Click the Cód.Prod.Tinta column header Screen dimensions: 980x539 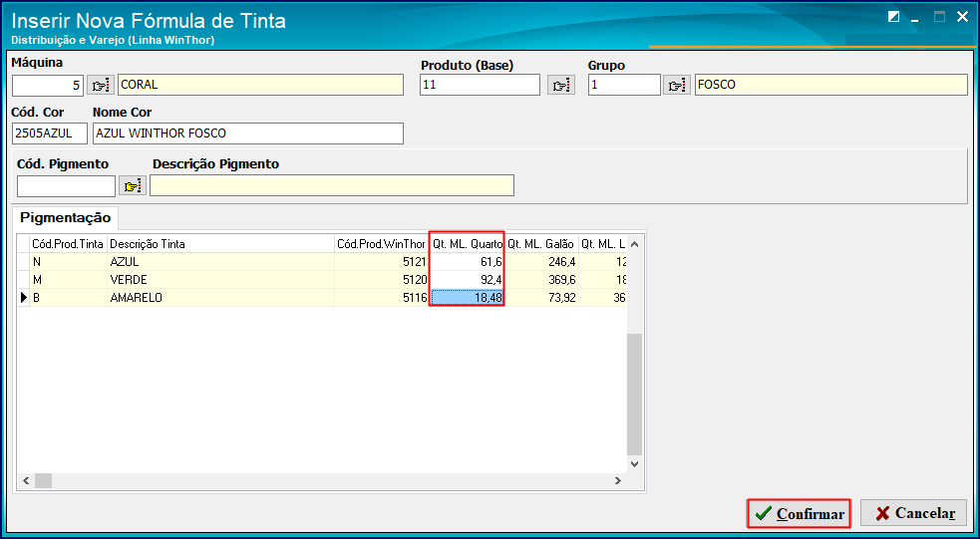(68, 244)
